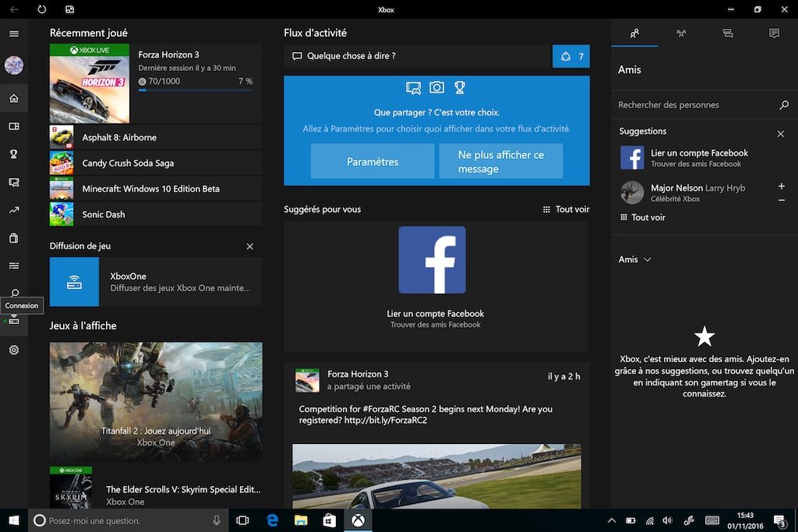Open notifications button showing 7
The width and height of the screenshot is (798, 532).
coord(571,56)
